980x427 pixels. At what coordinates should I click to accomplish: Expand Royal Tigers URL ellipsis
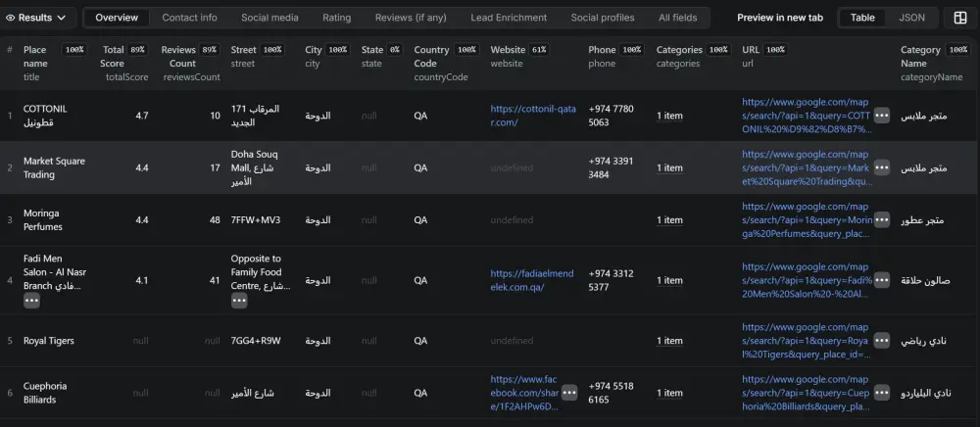tap(882, 341)
